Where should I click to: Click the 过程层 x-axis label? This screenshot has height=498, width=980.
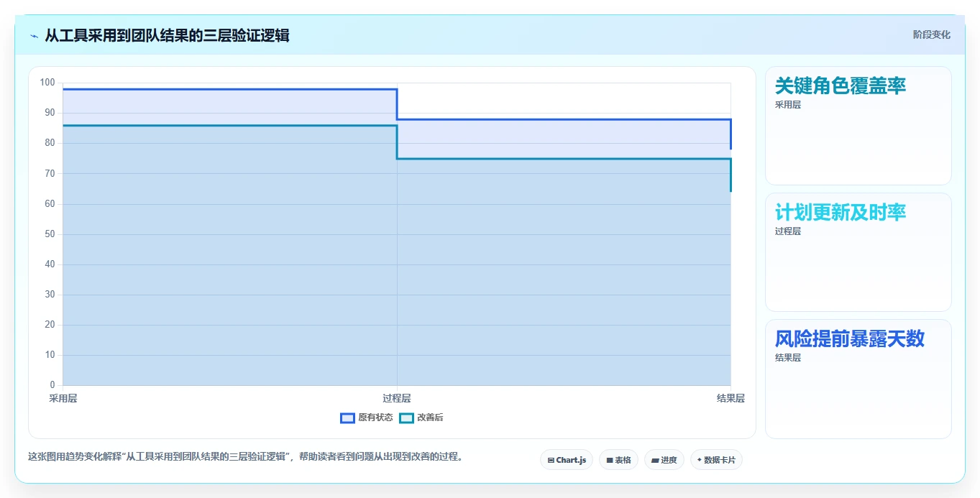click(x=397, y=398)
